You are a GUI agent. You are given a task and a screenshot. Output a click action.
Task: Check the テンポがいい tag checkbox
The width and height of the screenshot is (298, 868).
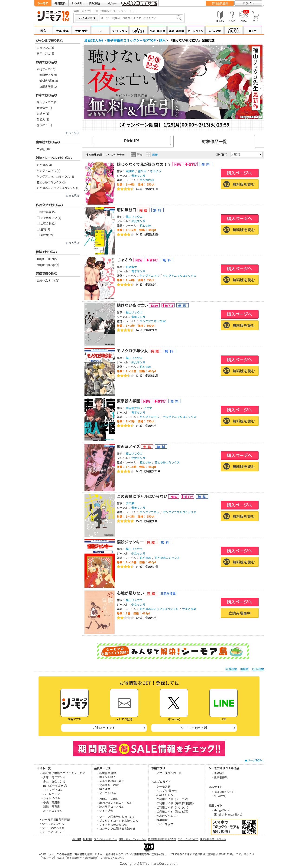38,218
